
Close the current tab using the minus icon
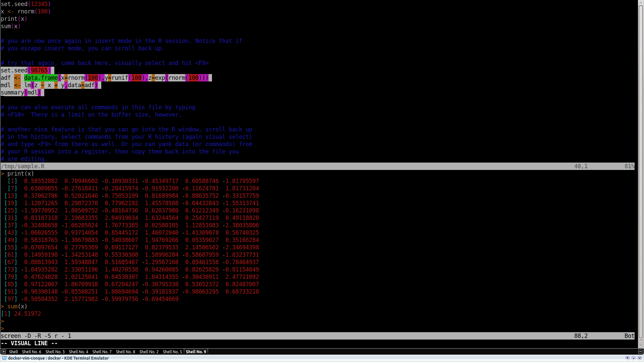click(640, 352)
